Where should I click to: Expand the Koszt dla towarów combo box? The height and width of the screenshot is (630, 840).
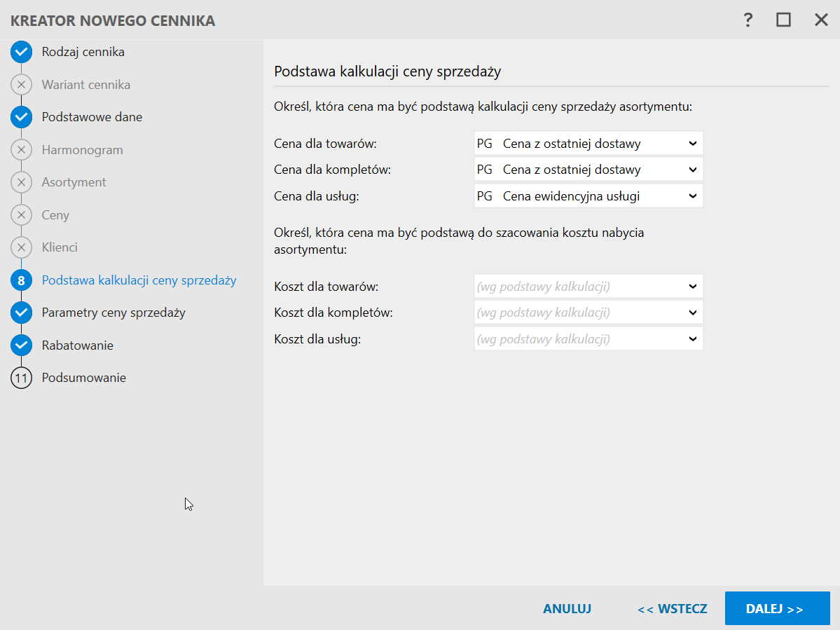point(588,287)
